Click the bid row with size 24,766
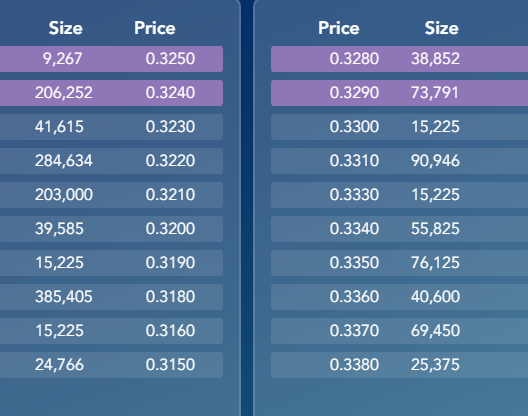 pyautogui.click(x=111, y=365)
